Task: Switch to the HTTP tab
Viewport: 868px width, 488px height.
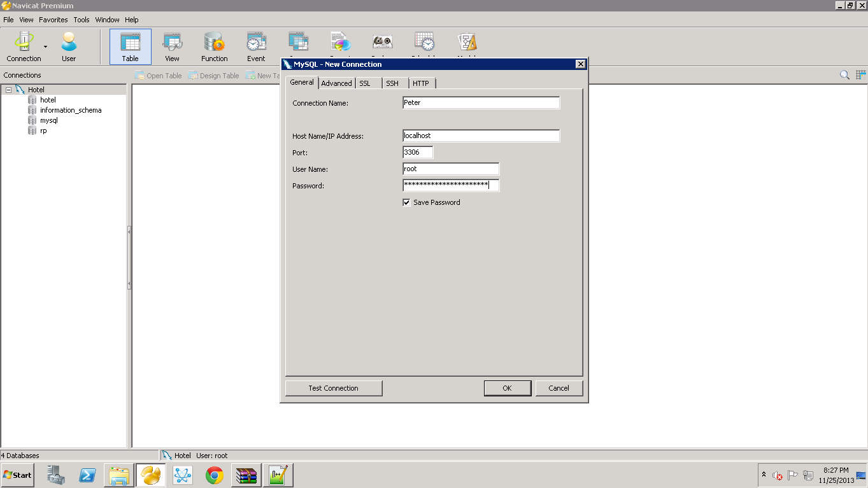Action: [421, 83]
